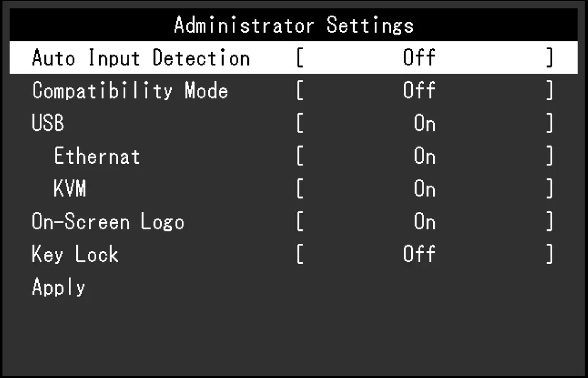Click the Administrator Settings title bar
The width and height of the screenshot is (588, 378).
[294, 25]
